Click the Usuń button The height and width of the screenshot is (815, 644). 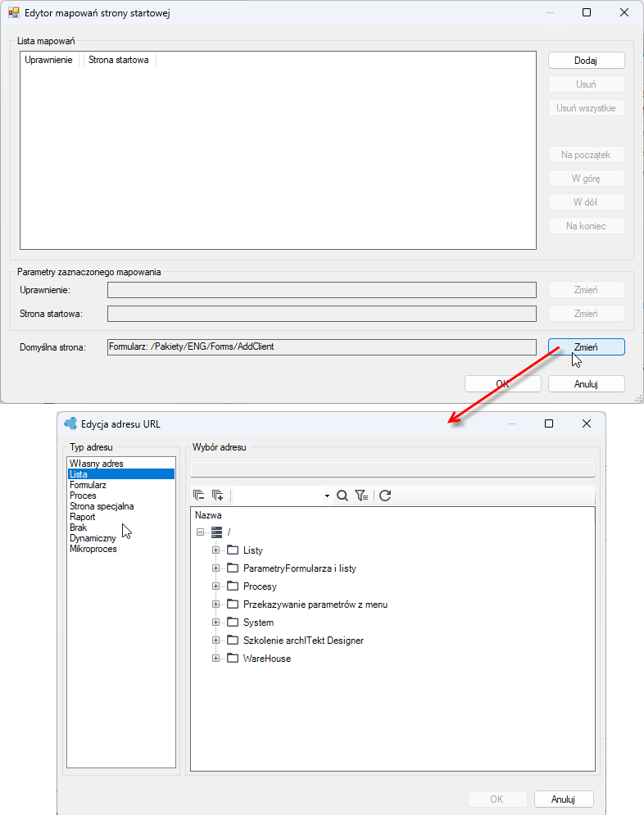(x=587, y=84)
